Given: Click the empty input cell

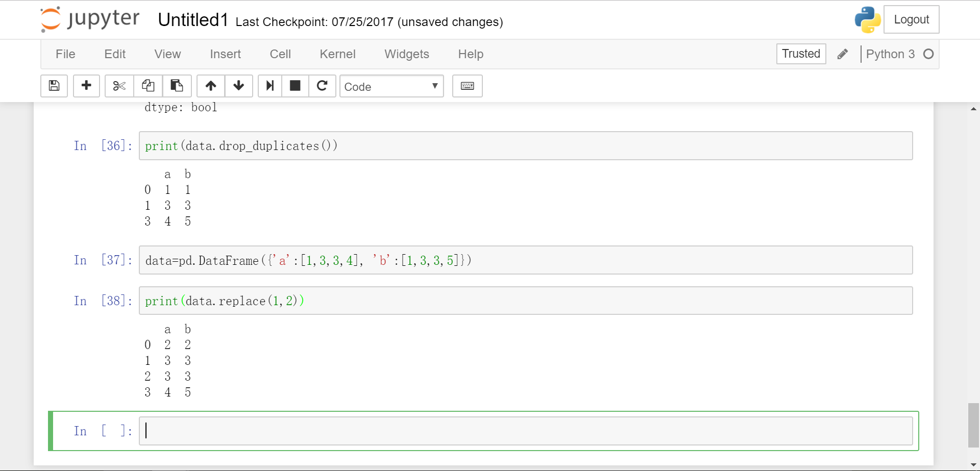Looking at the screenshot, I should coord(525,431).
